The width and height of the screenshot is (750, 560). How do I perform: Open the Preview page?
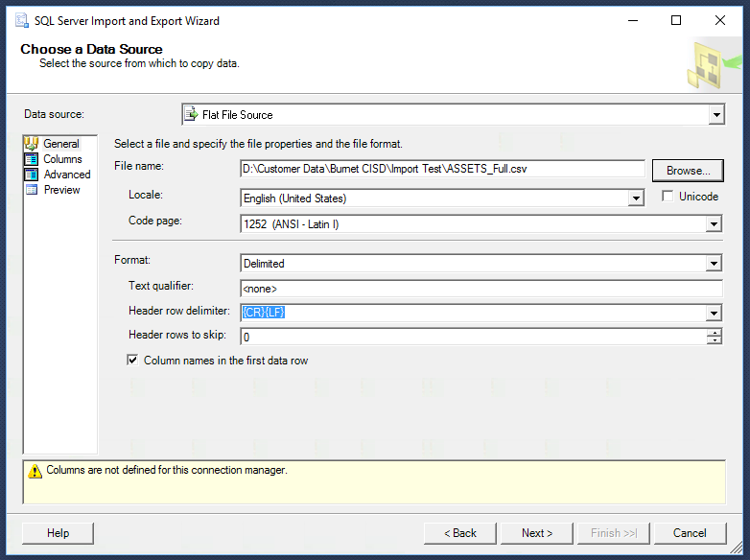pyautogui.click(x=61, y=190)
